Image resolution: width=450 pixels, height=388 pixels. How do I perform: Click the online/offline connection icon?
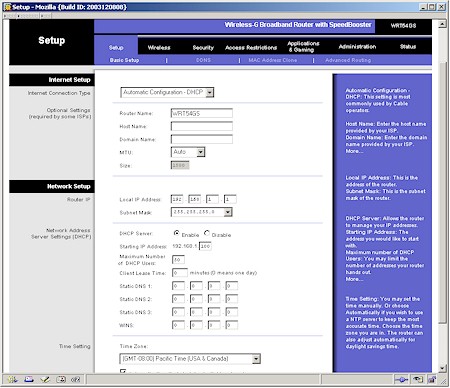tap(401, 379)
